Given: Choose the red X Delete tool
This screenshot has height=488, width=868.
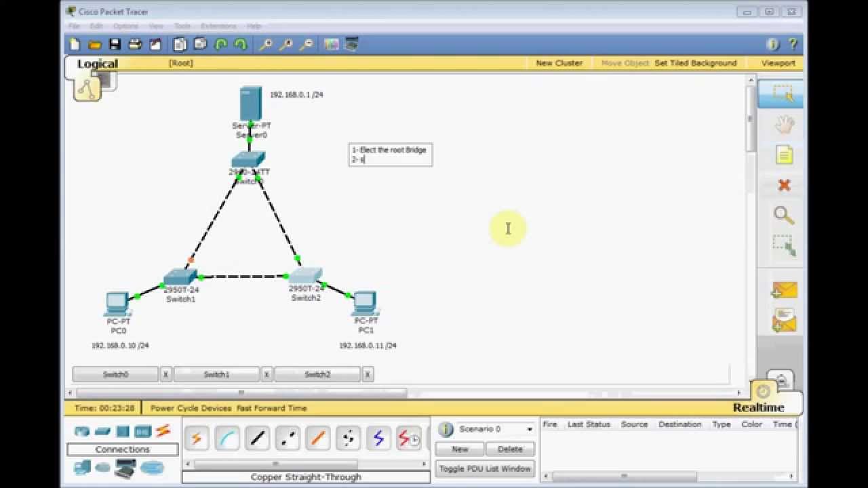Looking at the screenshot, I should point(784,185).
